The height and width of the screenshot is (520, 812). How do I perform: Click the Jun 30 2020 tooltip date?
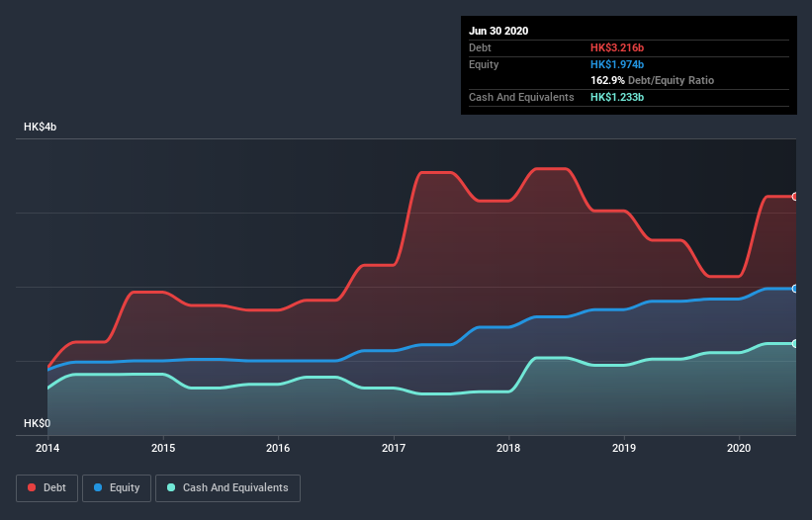point(498,31)
